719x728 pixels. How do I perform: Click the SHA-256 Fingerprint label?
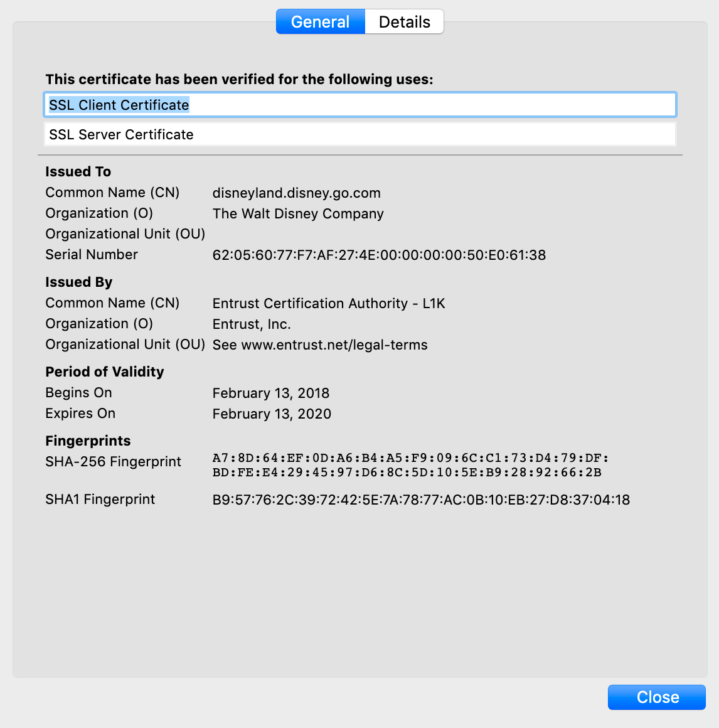[113, 461]
